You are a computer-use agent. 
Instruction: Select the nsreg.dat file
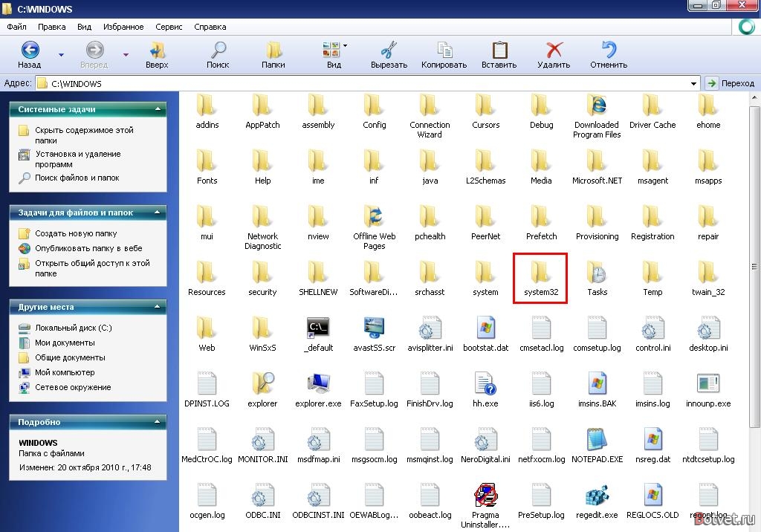(652, 446)
